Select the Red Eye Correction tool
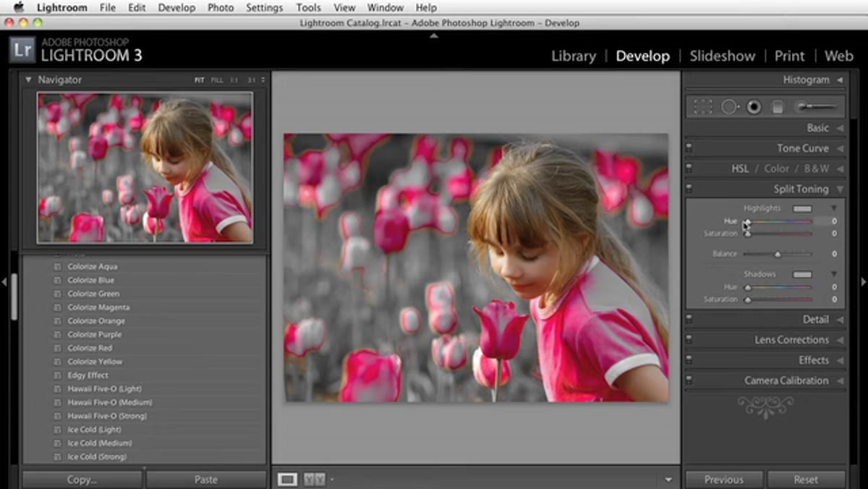 tap(754, 107)
